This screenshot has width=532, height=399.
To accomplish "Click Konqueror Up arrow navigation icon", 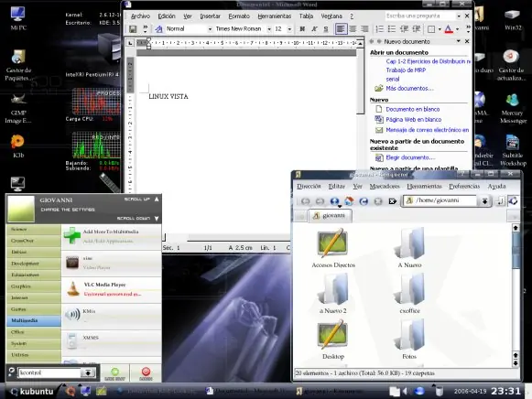I will (334, 201).
